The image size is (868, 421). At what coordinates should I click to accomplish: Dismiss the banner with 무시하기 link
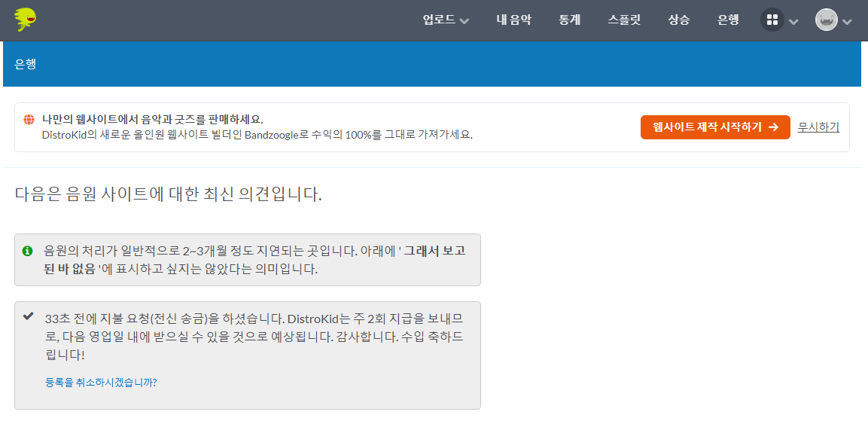point(818,127)
